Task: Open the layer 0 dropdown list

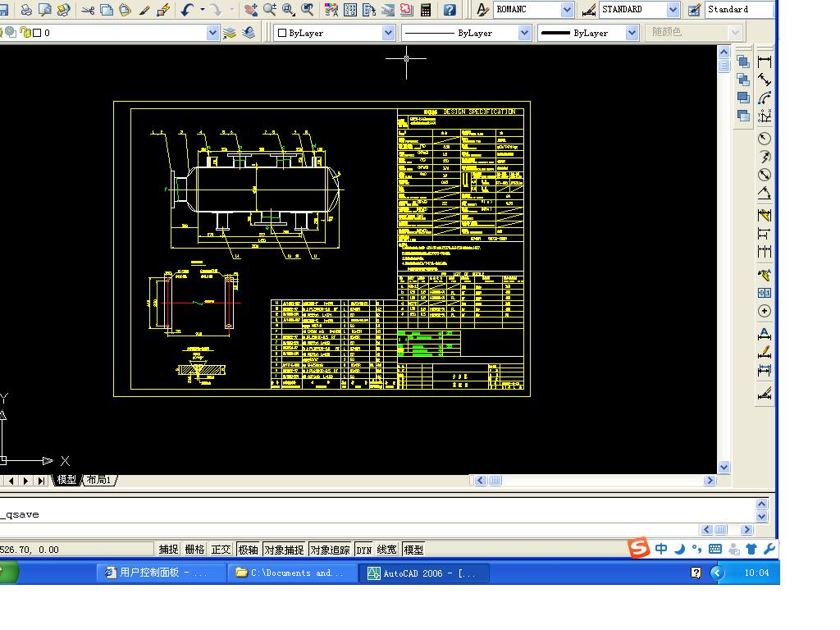Action: tap(212, 33)
